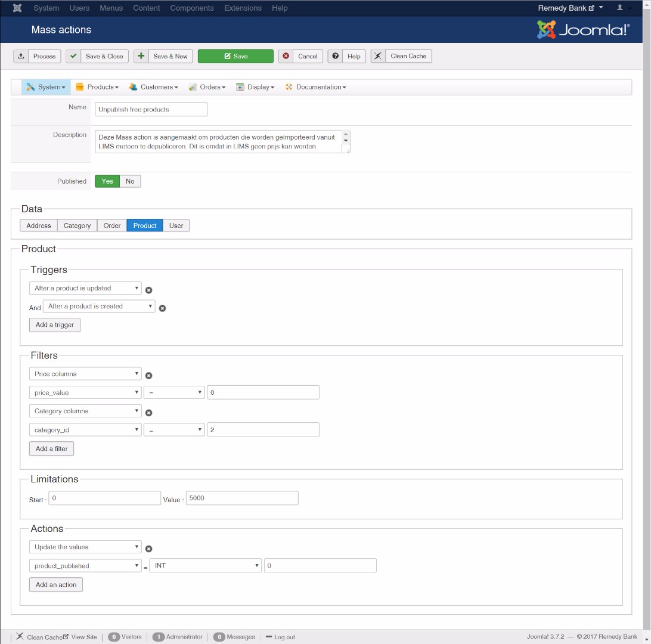Click the Orders icon in HikaShop menu

(x=193, y=87)
